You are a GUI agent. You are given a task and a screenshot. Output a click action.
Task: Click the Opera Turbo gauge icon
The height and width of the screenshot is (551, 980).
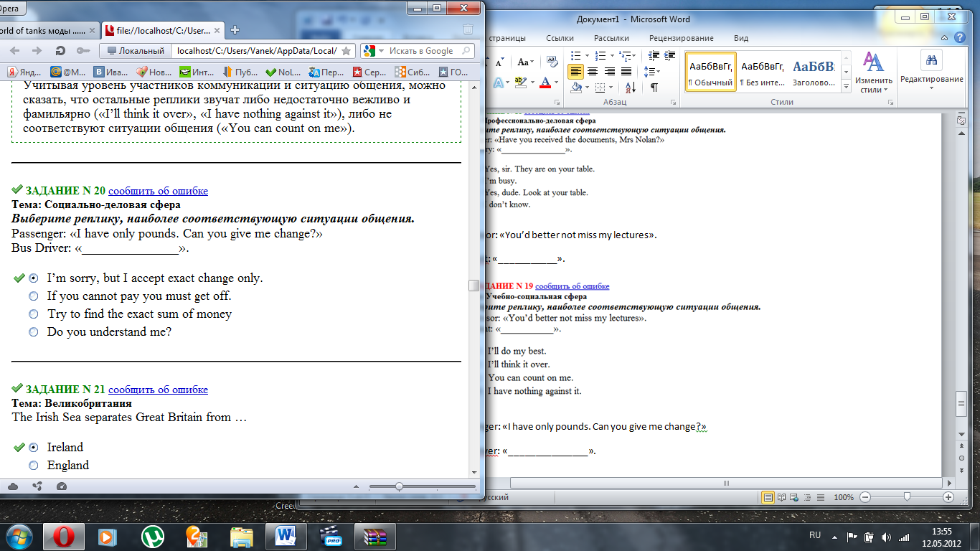click(61, 486)
